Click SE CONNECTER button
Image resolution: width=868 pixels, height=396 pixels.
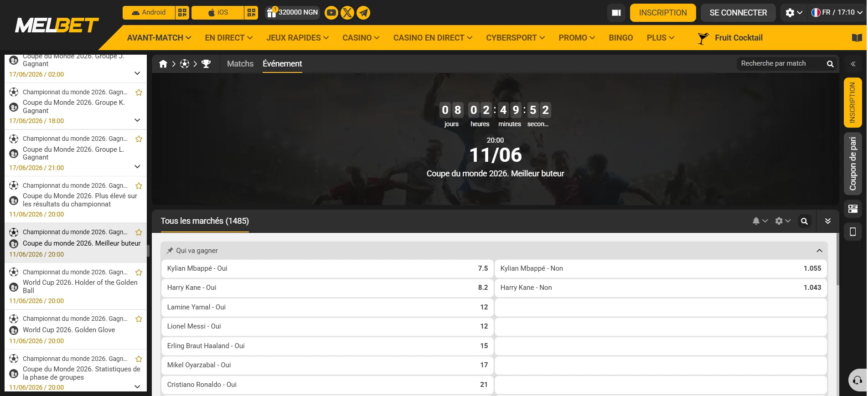pyautogui.click(x=738, y=13)
